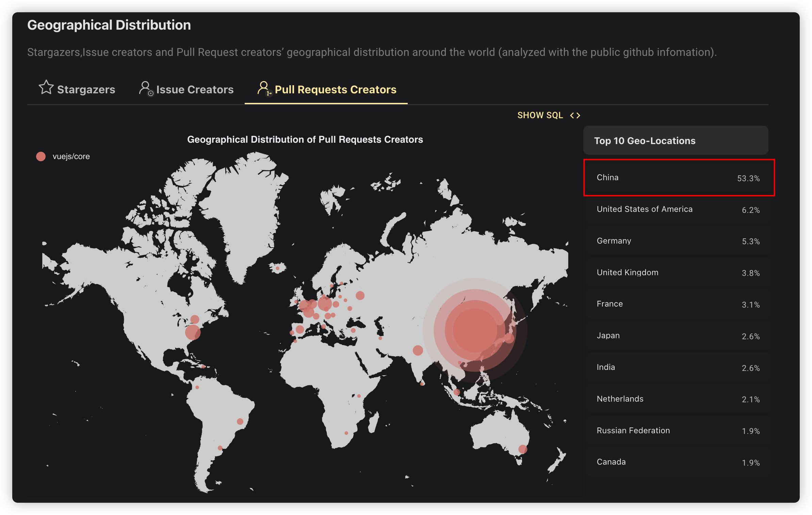Toggle the vuejs/core legend label
The width and height of the screenshot is (812, 515).
coord(71,157)
